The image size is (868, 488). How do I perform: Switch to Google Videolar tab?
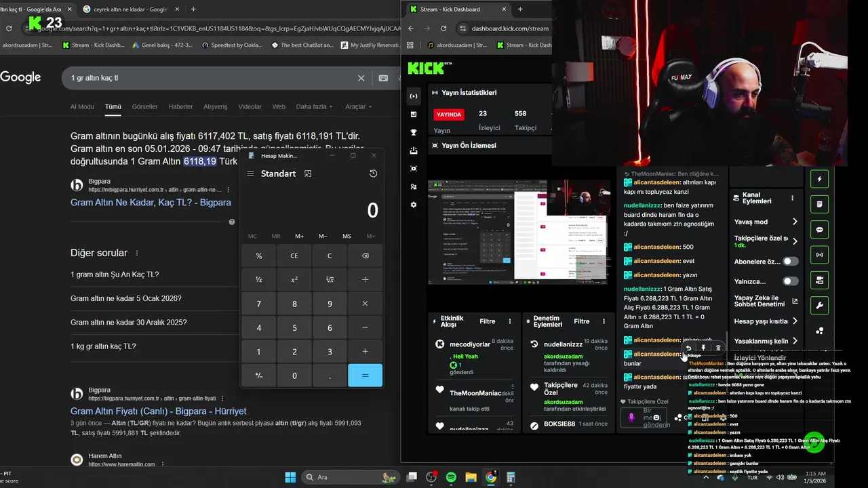[250, 106]
